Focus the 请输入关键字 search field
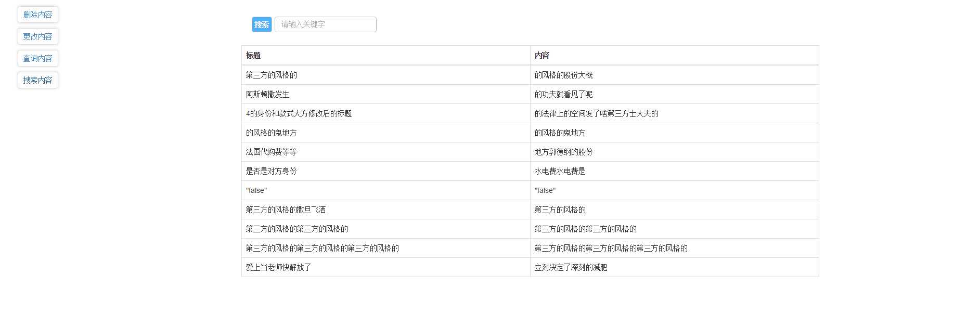This screenshot has width=980, height=327. (326, 24)
